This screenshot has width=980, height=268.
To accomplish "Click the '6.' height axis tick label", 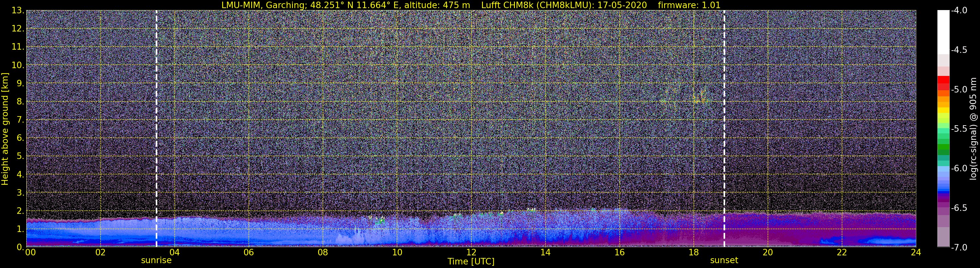I will coord(20,138).
